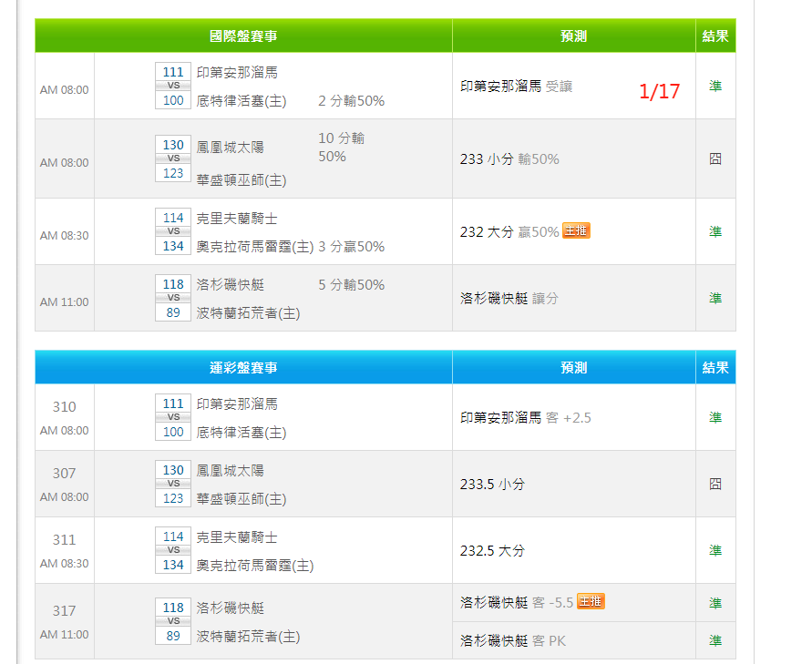The height and width of the screenshot is (664, 812).
Task: Click the 2 分輸50% handicap text
Action: [x=351, y=100]
